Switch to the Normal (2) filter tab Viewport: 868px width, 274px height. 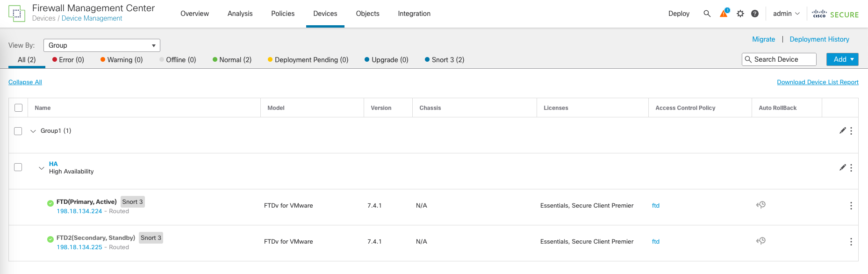click(232, 60)
